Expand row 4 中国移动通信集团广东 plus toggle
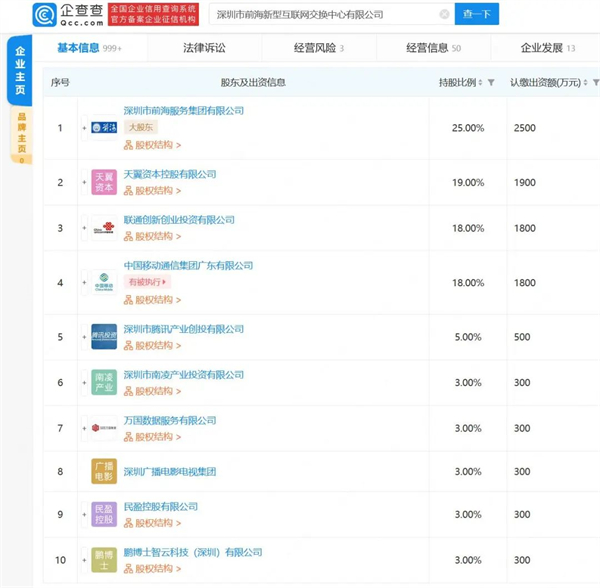 click(x=84, y=282)
